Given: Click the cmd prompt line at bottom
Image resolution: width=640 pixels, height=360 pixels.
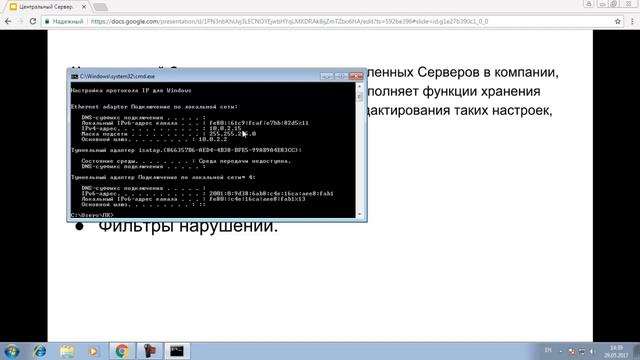Looking at the screenshot, I should 92,215.
